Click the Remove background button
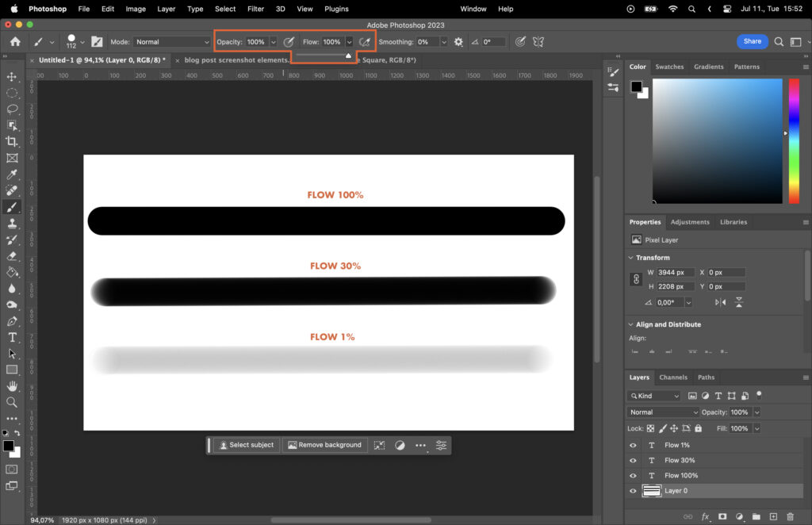Screen dimensions: 812x525 tap(324, 445)
